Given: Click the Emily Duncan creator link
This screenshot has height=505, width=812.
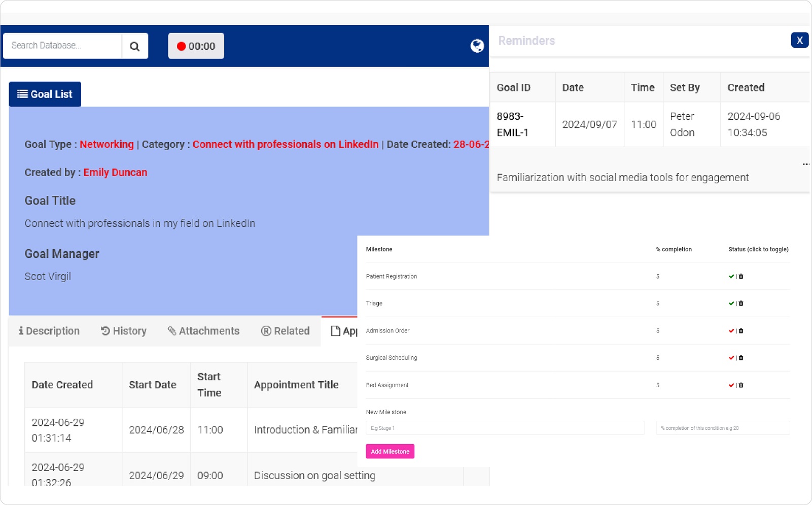Looking at the screenshot, I should [x=115, y=172].
